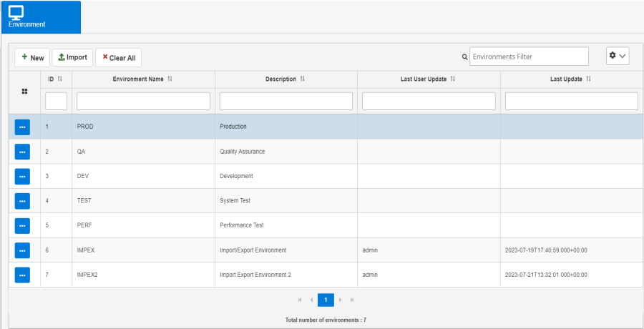The width and height of the screenshot is (644, 329).
Task: Go to next page arrow
Action: click(x=341, y=300)
